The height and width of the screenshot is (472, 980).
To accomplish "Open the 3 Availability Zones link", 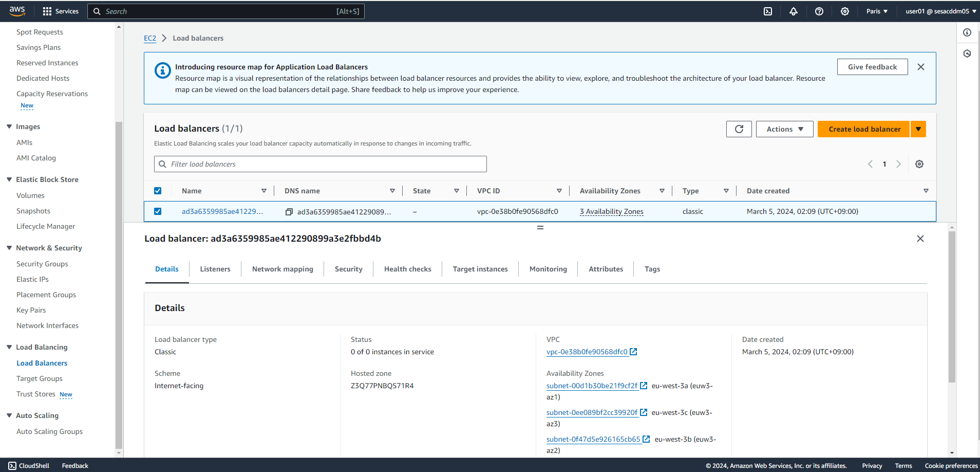I will (x=612, y=211).
